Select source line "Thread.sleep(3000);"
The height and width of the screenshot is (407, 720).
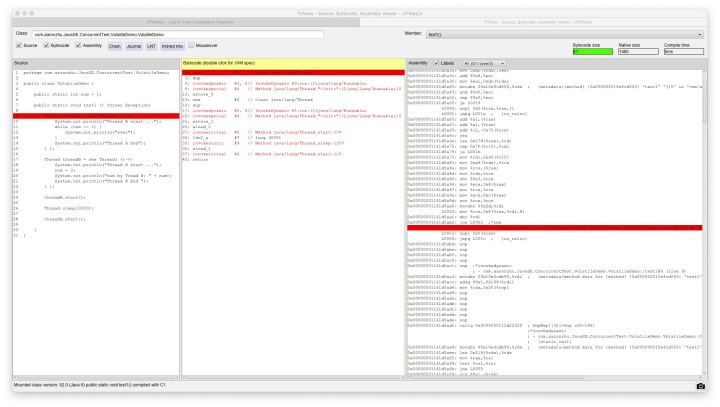[96, 209]
